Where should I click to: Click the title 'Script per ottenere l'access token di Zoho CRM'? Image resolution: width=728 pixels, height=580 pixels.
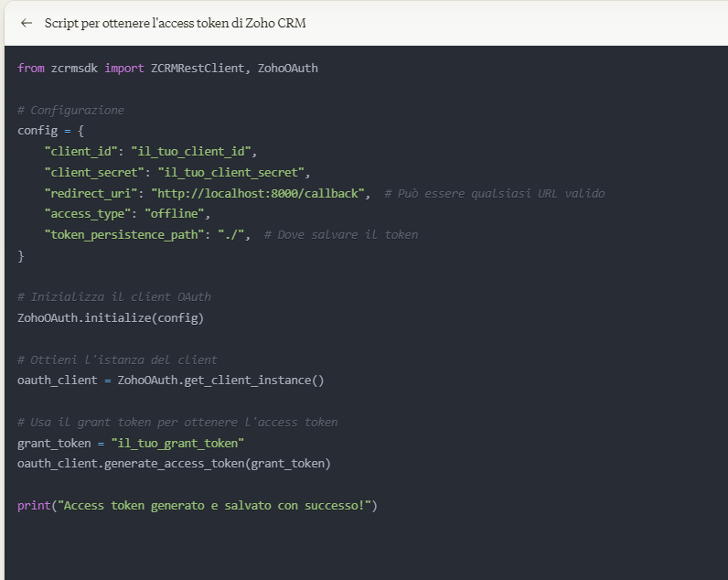tap(175, 23)
